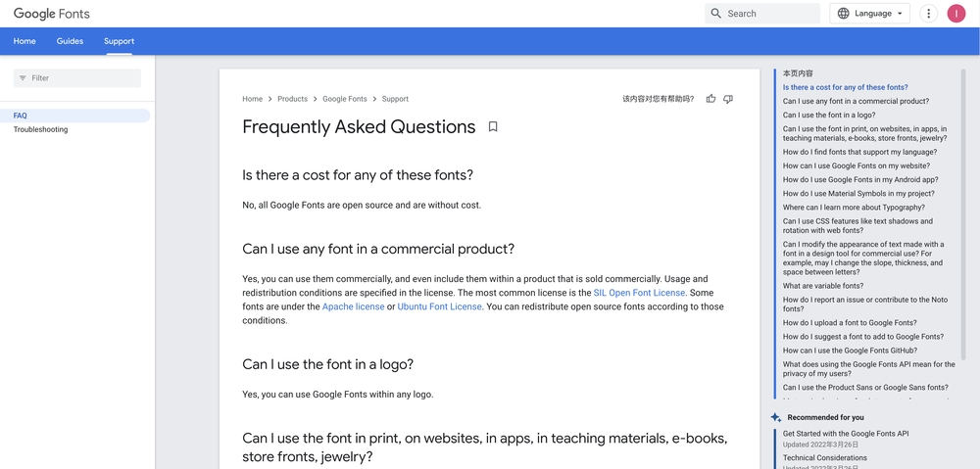980x469 pixels.
Task: Click the magnifier search icon
Action: click(x=716, y=13)
